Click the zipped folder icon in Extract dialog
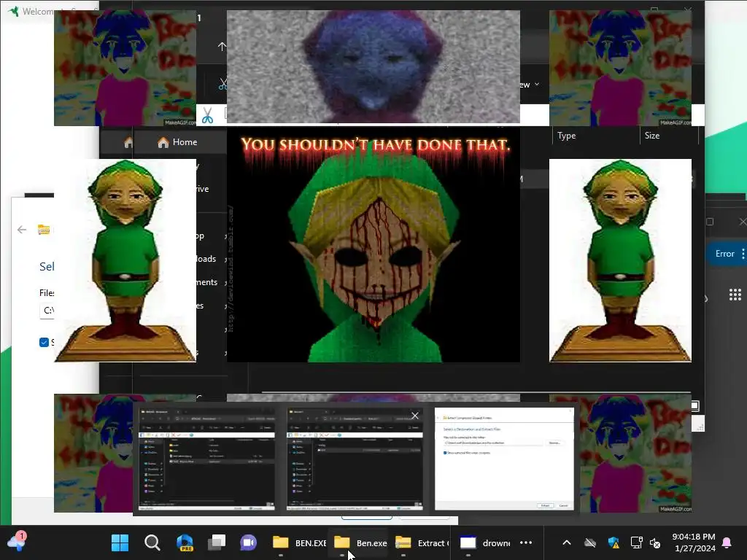The height and width of the screenshot is (560, 747). pyautogui.click(x=44, y=230)
